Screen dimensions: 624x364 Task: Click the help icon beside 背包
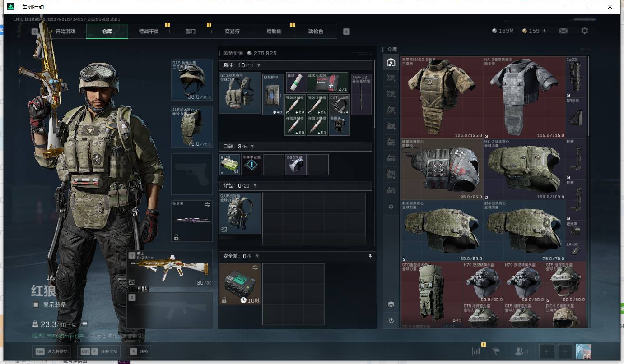[255, 186]
